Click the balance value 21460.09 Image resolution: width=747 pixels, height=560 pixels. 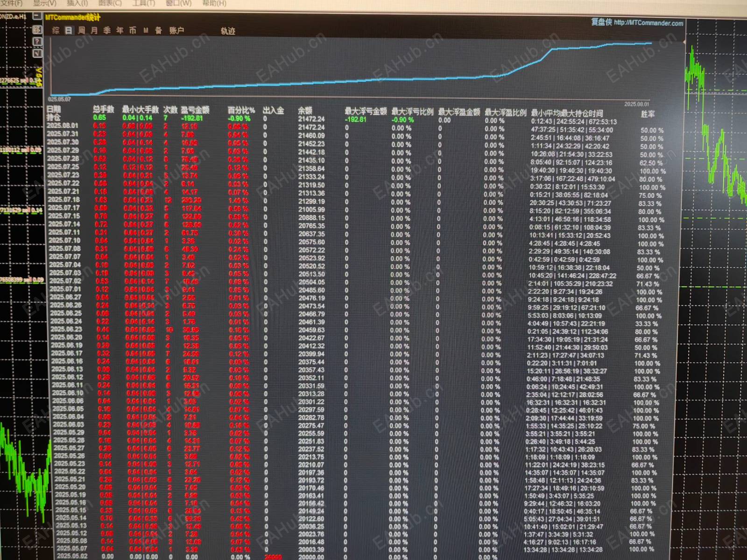click(x=311, y=135)
